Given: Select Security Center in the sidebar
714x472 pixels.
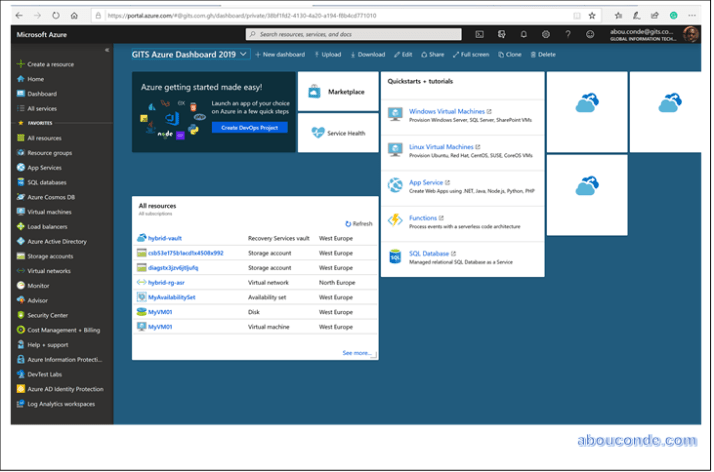Looking at the screenshot, I should [46, 315].
